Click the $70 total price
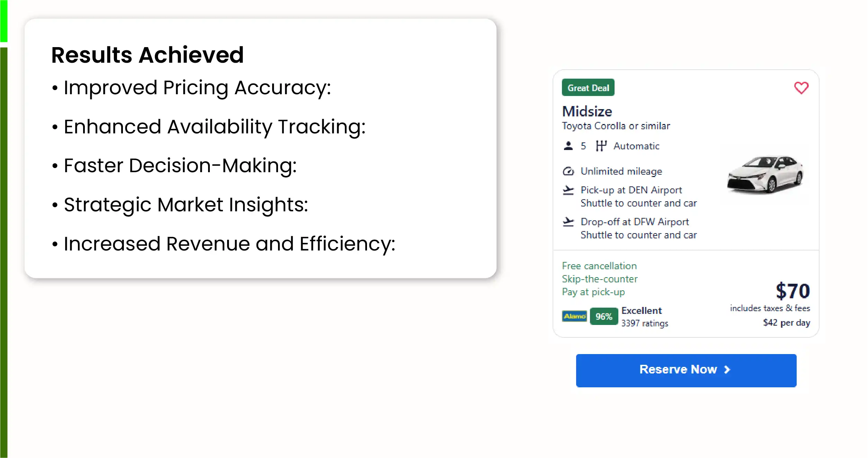Viewport: 868px width, 458px height. pos(793,291)
